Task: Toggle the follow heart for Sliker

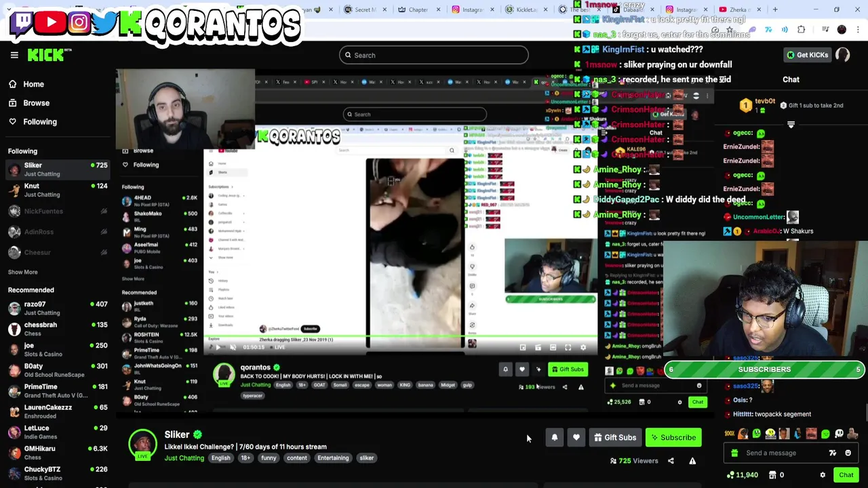Action: coord(576,438)
